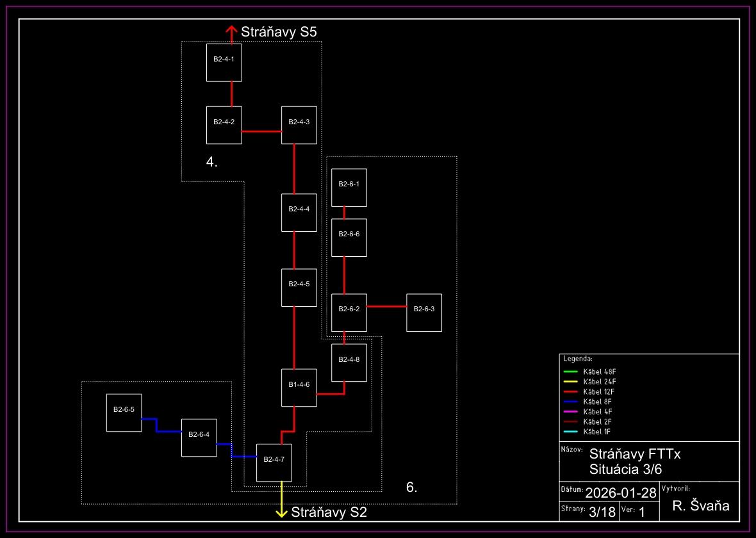Follow the Stráňavy S2 yellow arrow

(x=282, y=512)
